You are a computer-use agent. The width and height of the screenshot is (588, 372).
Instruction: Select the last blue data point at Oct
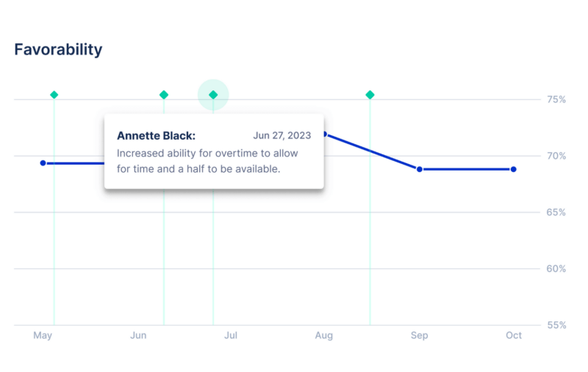click(x=514, y=170)
